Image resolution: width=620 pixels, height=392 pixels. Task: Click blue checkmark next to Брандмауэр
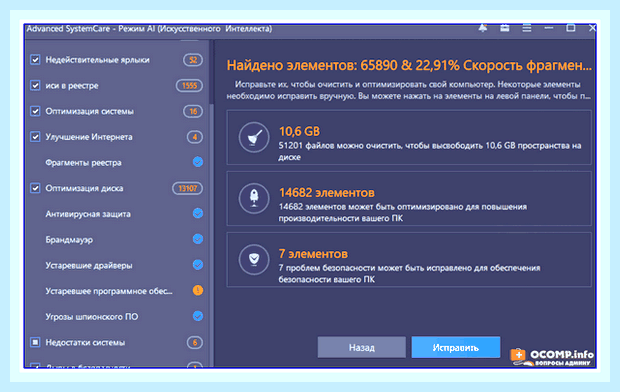[198, 239]
